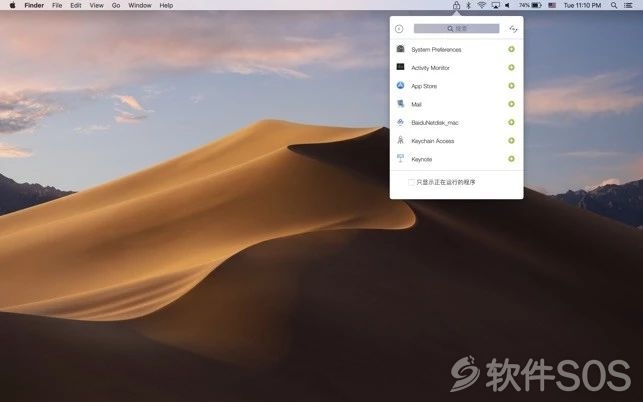Open the Edit menu
The width and height of the screenshot is (643, 402).
click(x=75, y=5)
